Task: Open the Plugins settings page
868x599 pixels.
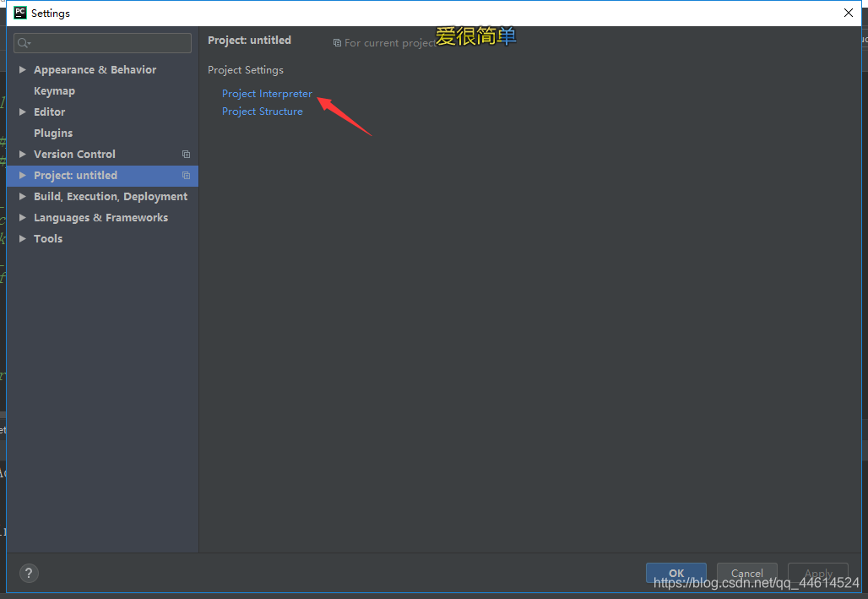Action: pos(53,133)
